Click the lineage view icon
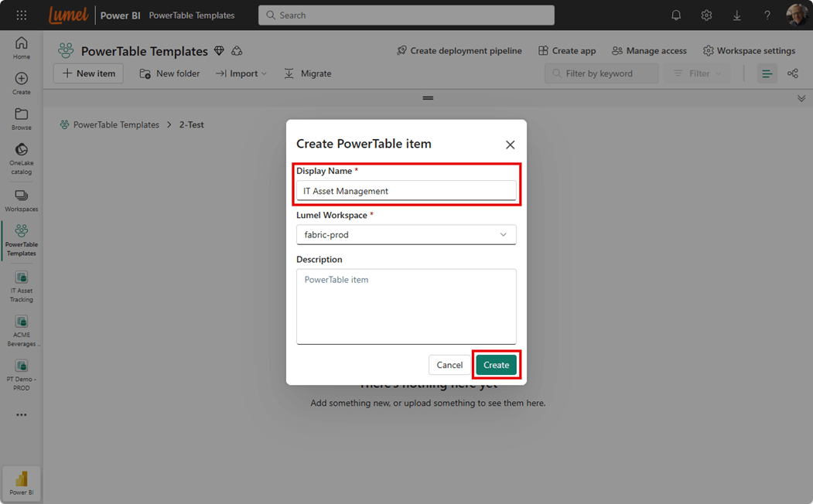The width and height of the screenshot is (813, 504). (792, 73)
